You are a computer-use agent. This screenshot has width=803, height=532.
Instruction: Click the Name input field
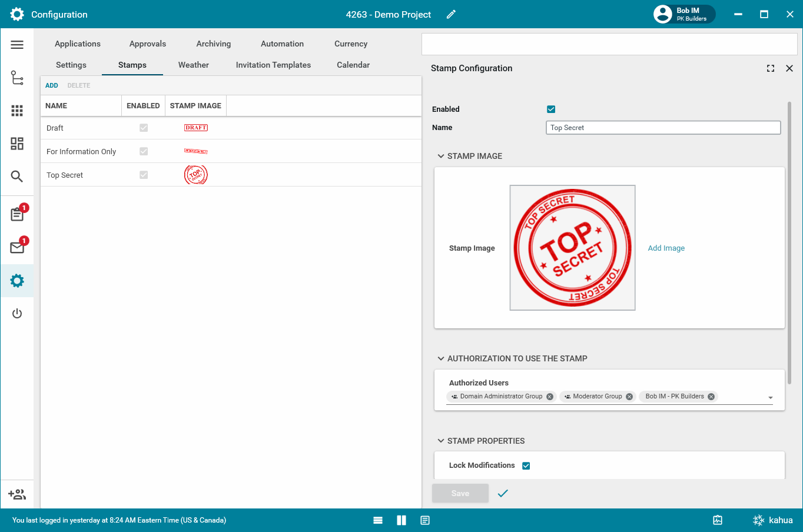click(663, 128)
